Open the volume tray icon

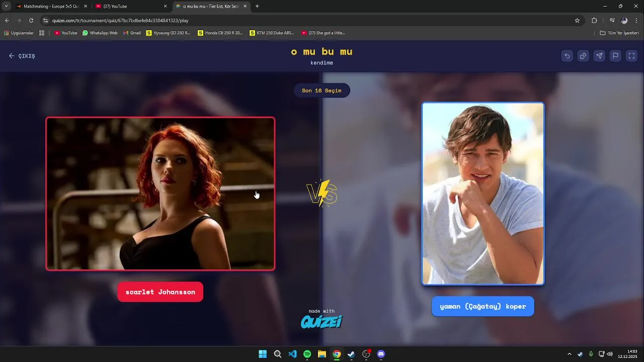tap(610, 354)
